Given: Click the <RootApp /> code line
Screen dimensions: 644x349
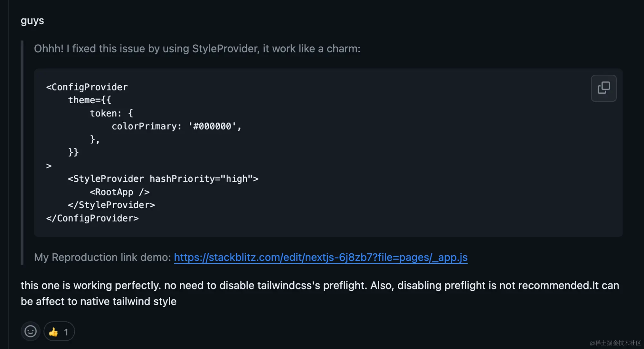Looking at the screenshot, I should point(120,192).
